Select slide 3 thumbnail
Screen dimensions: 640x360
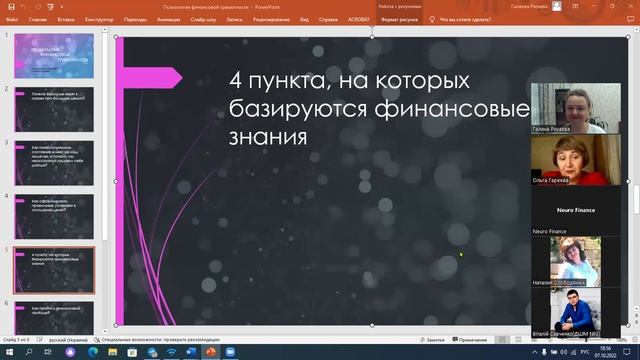pos(54,163)
